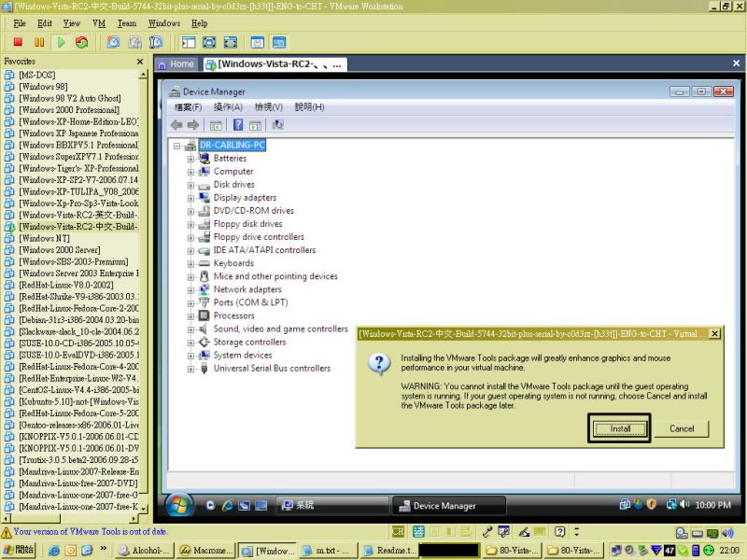
Task: Switch to Device Manager on the Vista taskbar
Action: (448, 506)
